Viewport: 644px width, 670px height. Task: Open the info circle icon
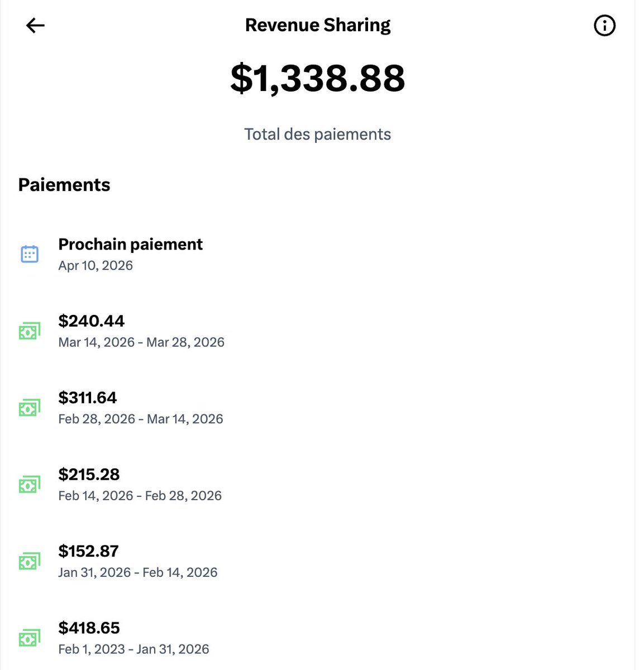tap(604, 25)
